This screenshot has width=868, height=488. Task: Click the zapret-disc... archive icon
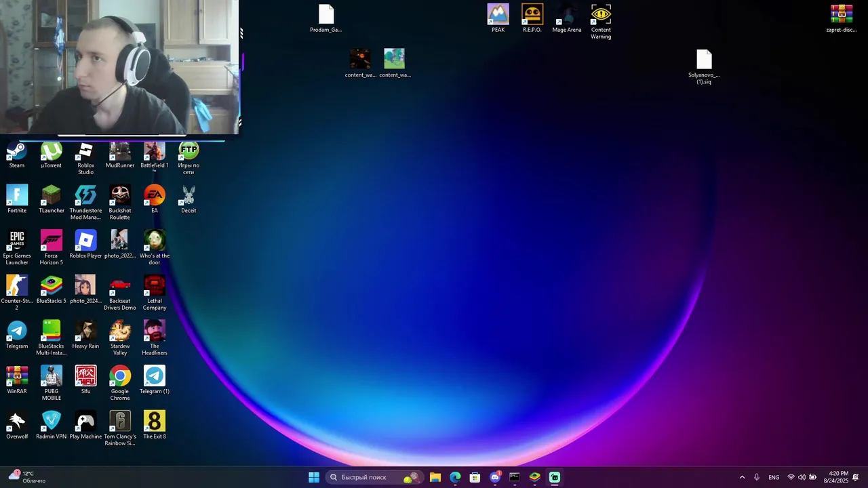(x=842, y=19)
